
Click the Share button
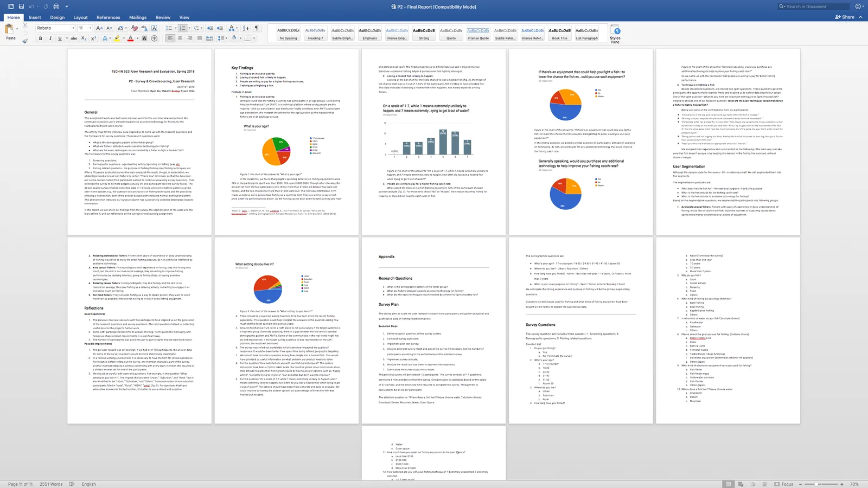pyautogui.click(x=845, y=17)
